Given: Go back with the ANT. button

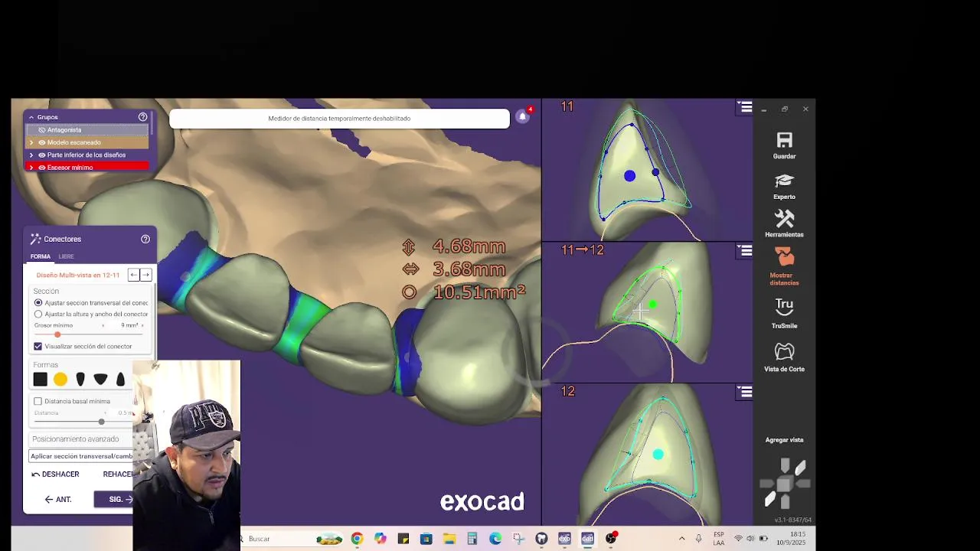Looking at the screenshot, I should (58, 500).
